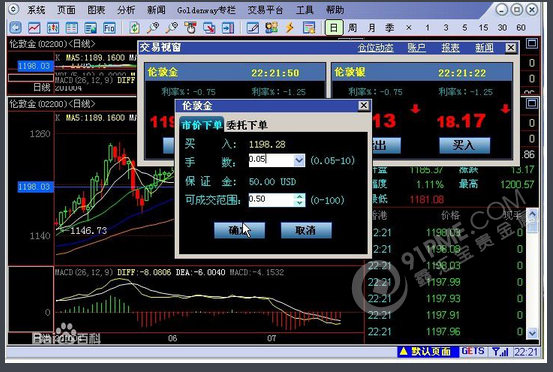
Task: Click the quote list scrollbar down arrow
Action: (532, 332)
